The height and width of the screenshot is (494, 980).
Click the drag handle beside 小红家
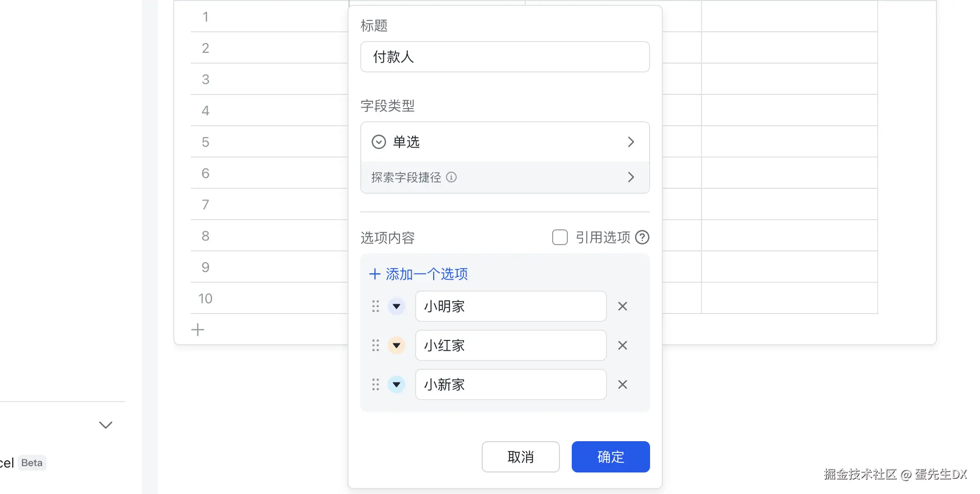[375, 345]
